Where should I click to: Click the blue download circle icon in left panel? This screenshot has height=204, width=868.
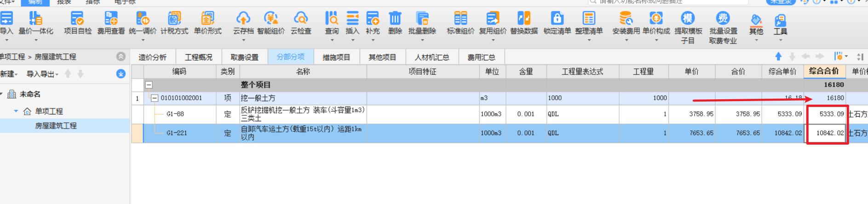click(121, 74)
